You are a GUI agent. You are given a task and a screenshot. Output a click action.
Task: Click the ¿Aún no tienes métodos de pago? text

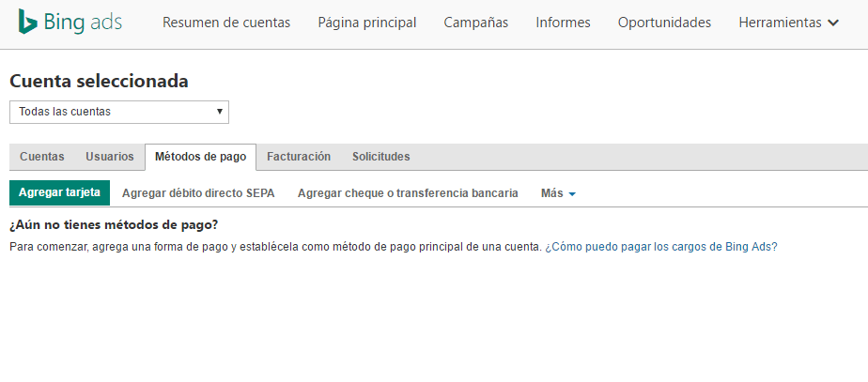click(114, 225)
